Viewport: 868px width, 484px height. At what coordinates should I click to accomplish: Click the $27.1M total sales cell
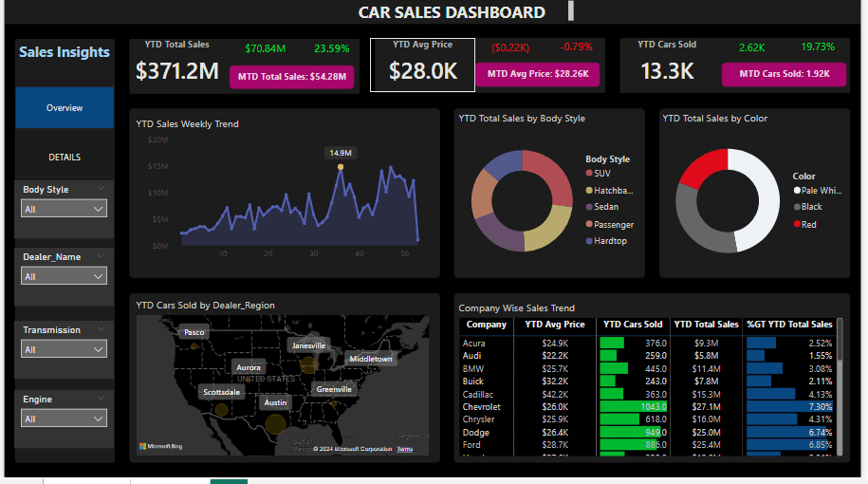pos(706,407)
